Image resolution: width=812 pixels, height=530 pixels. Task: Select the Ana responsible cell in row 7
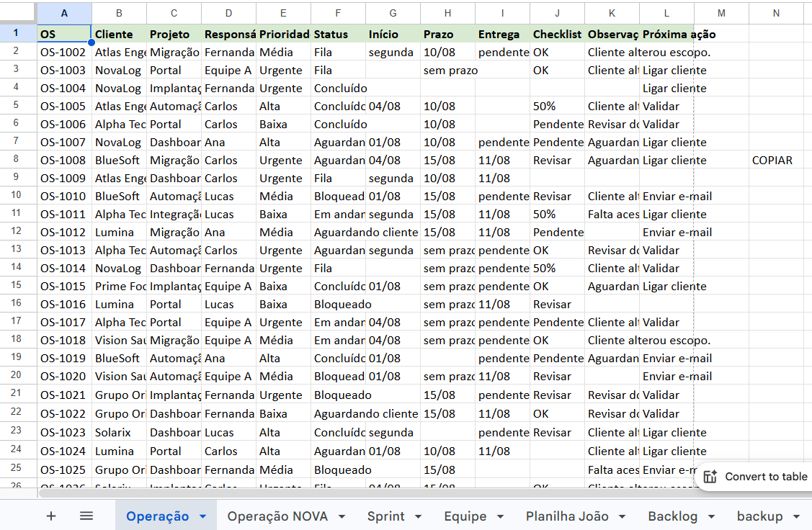229,143
